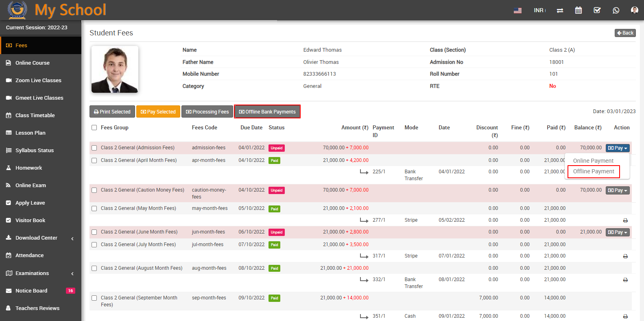Screen dimensions: 644x321
Task: Toggle the select-all Fees Group checkbox
Action: point(94,128)
